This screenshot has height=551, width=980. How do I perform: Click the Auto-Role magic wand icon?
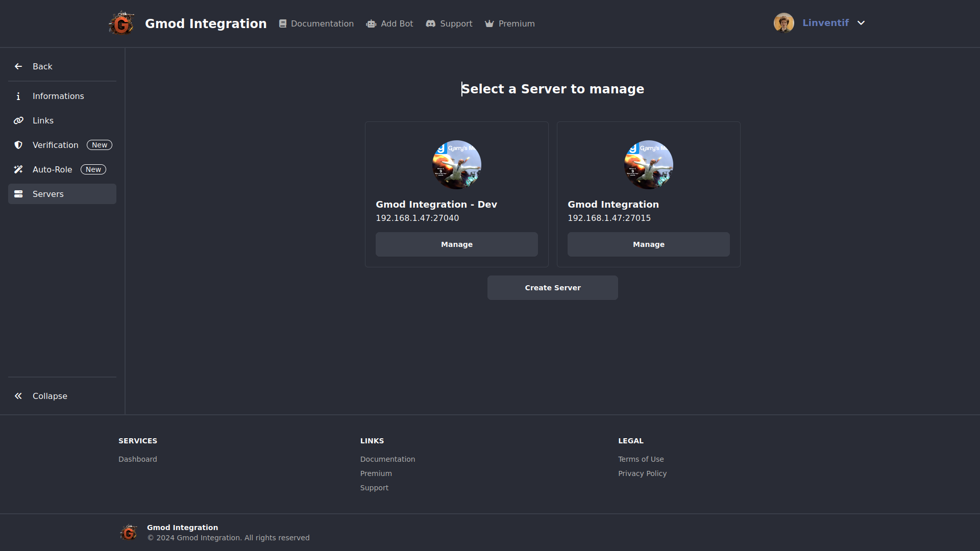(x=18, y=169)
